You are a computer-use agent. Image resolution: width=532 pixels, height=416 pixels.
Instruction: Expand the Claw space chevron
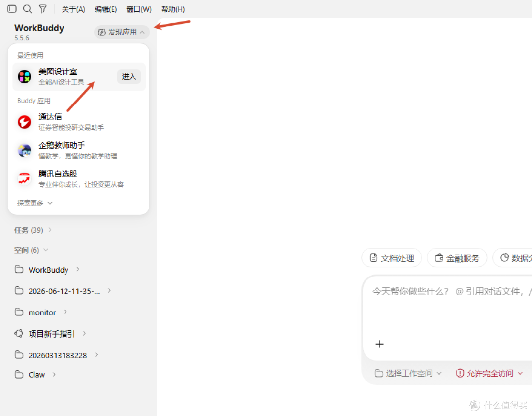pos(54,374)
